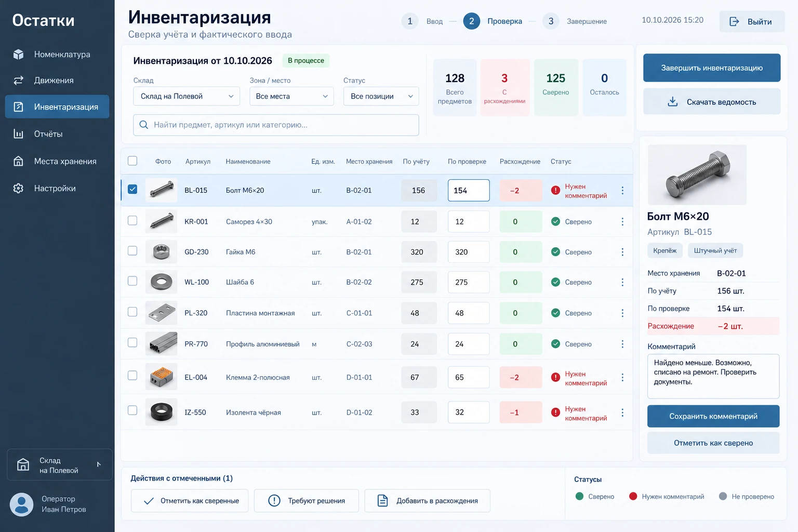798x532 pixels.
Task: Open row actions menu for Изолента чёрная
Action: pyautogui.click(x=622, y=413)
